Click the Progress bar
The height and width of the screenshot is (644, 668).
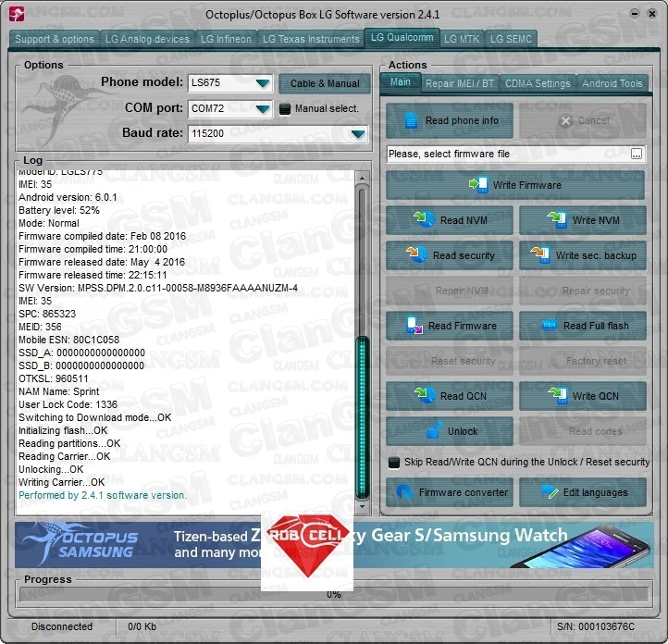pos(334,594)
